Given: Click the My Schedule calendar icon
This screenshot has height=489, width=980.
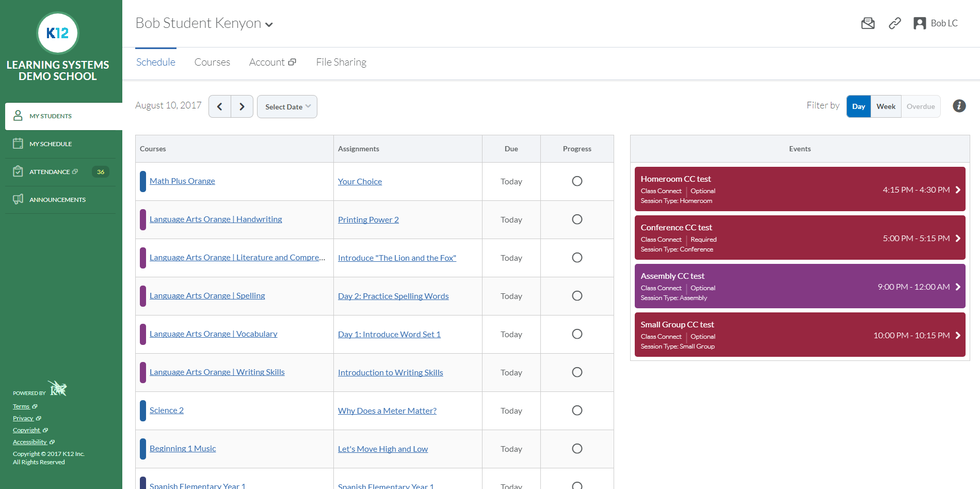Looking at the screenshot, I should pyautogui.click(x=18, y=144).
